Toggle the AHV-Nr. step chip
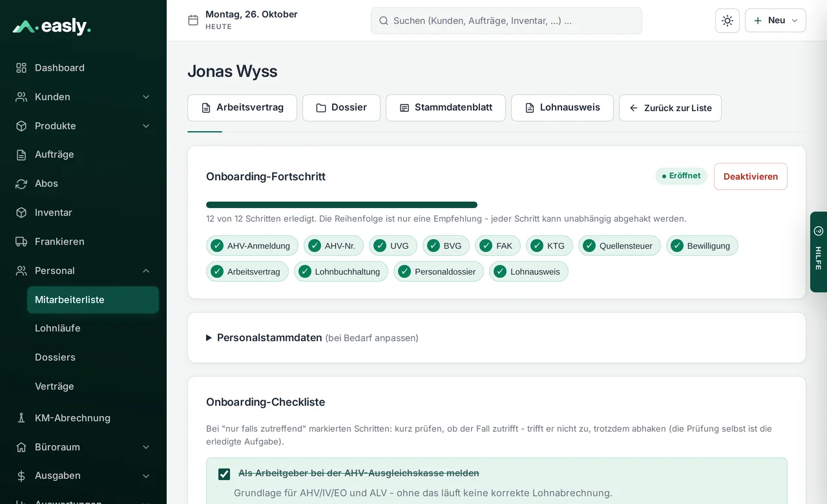 pyautogui.click(x=333, y=246)
